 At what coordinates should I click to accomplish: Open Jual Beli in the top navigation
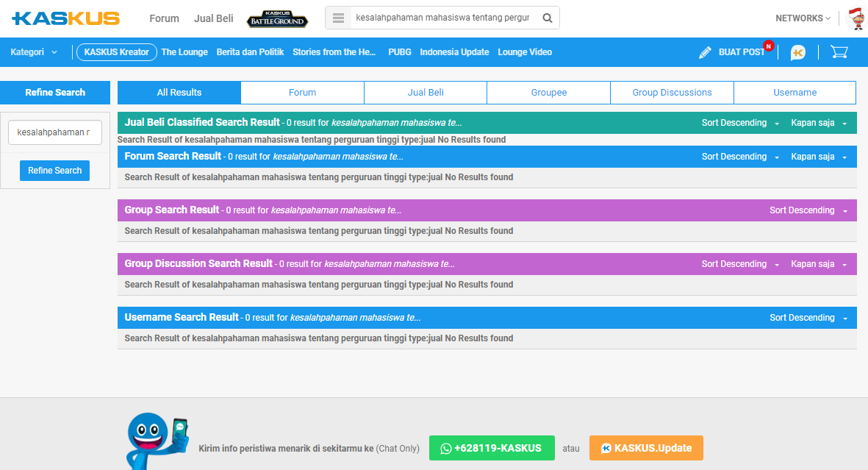click(214, 18)
